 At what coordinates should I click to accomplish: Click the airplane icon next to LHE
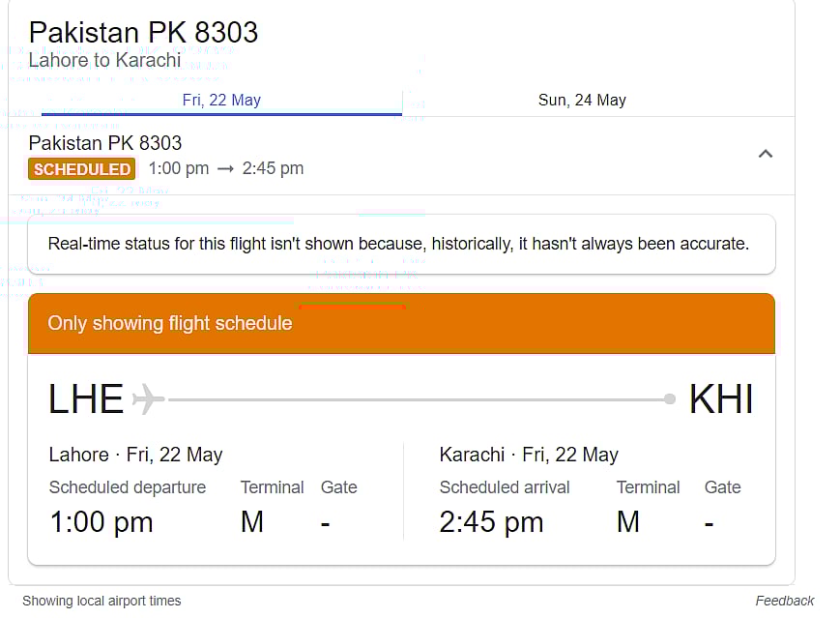tap(149, 398)
